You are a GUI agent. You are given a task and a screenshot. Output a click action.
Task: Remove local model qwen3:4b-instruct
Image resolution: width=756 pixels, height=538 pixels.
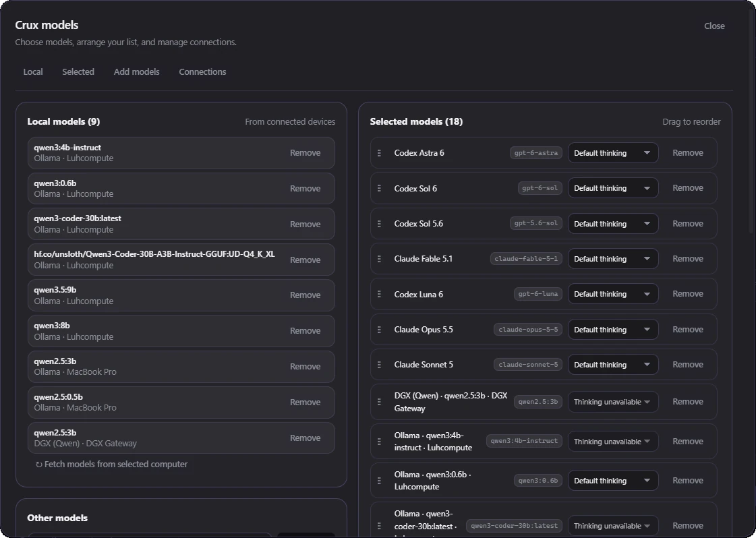click(306, 153)
